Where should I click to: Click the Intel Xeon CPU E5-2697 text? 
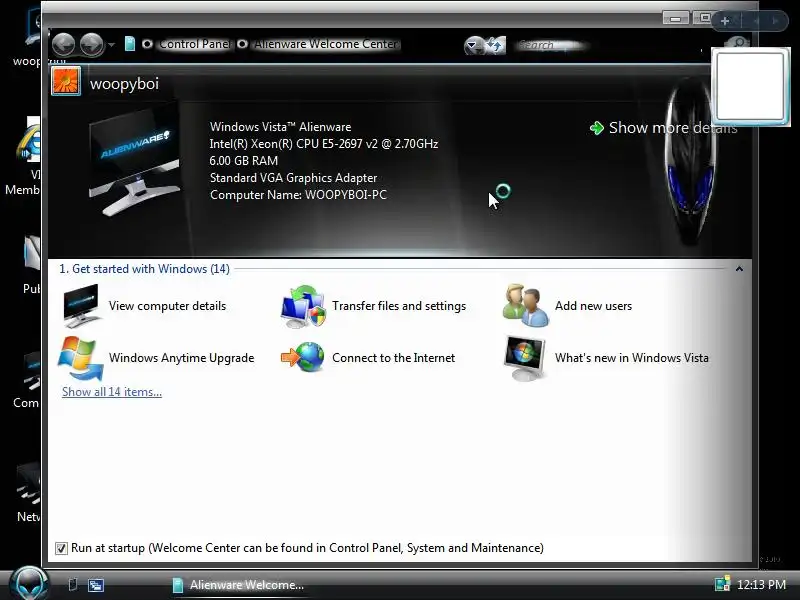(324, 144)
